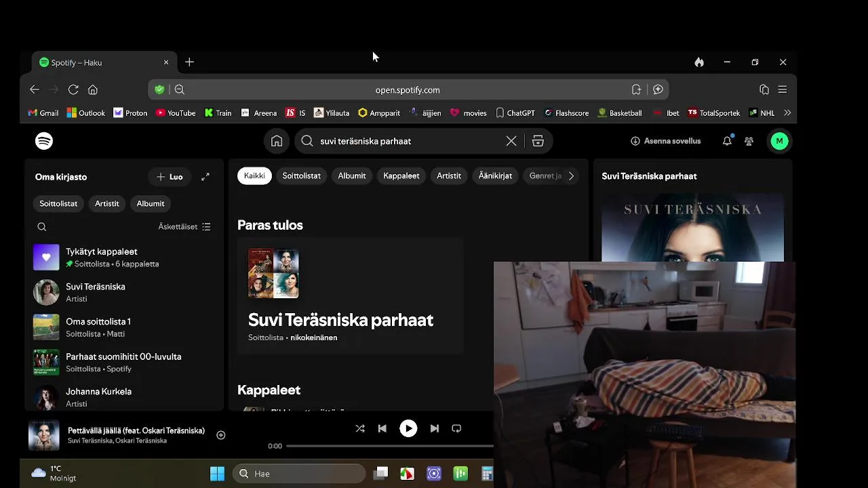Play the current track
The width and height of the screenshot is (868, 488).
coord(408,428)
